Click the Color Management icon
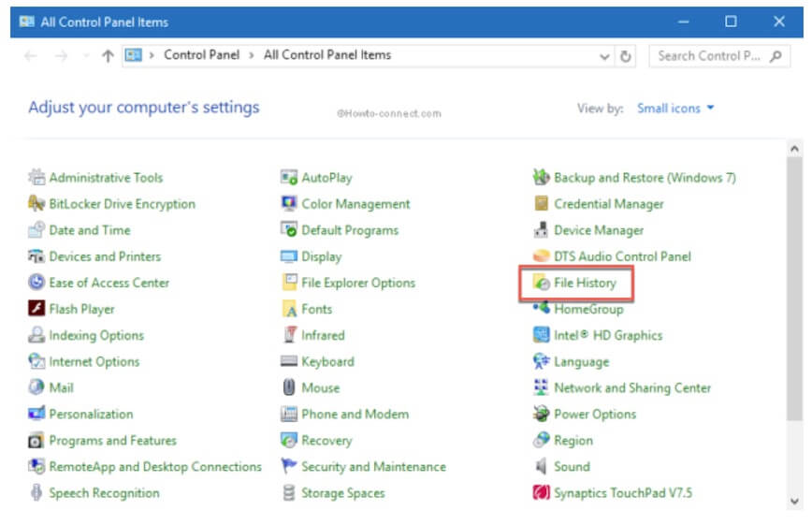 click(x=289, y=204)
